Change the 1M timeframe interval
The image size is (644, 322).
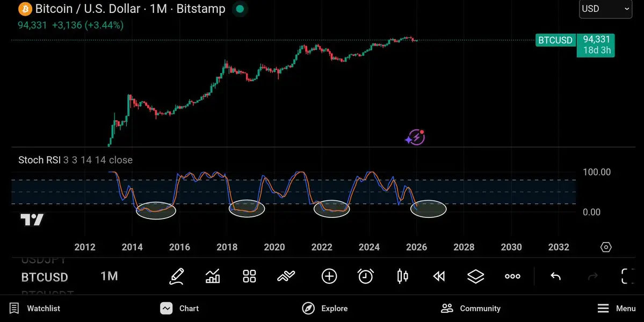point(109,276)
